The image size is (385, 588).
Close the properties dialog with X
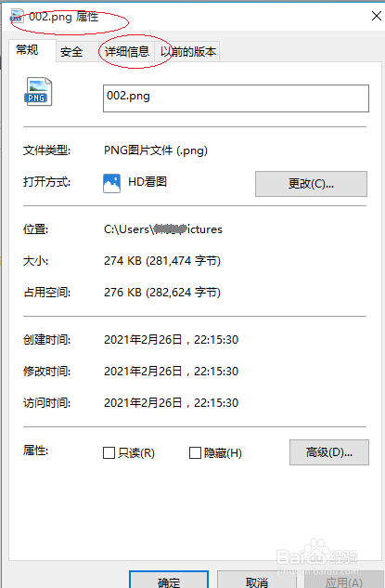(x=376, y=16)
